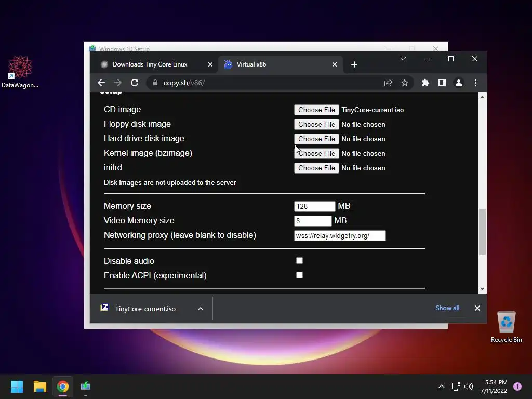Open the Chrome three-dot menu
This screenshot has height=399, width=532.
tap(475, 83)
